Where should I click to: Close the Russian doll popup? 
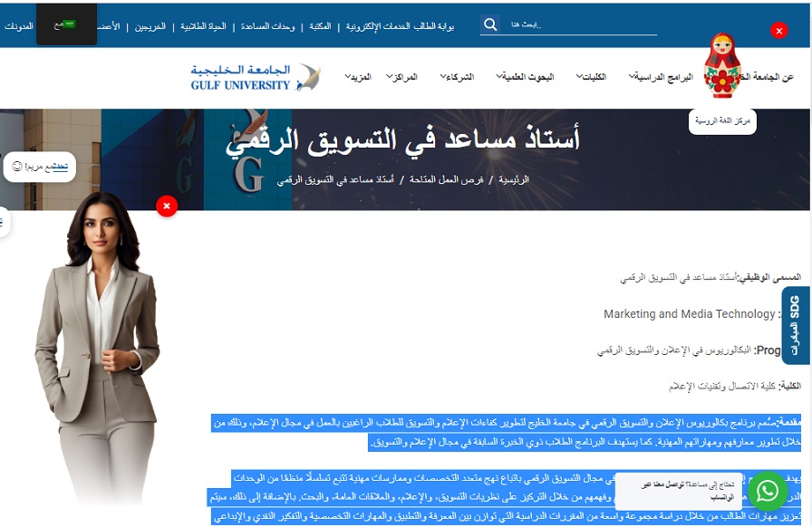click(x=778, y=30)
